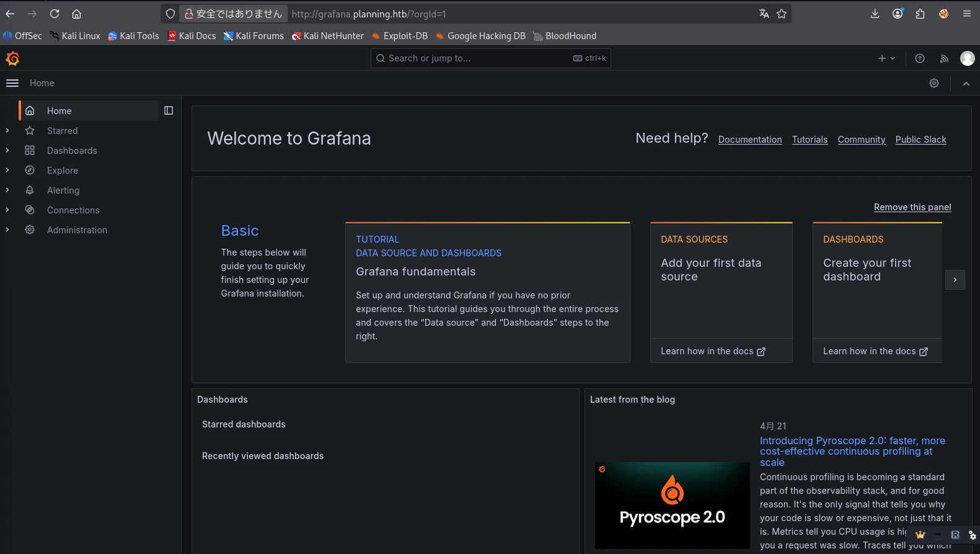The width and height of the screenshot is (980, 554).
Task: Open the Google Hacking DB bookmark
Action: (x=480, y=36)
